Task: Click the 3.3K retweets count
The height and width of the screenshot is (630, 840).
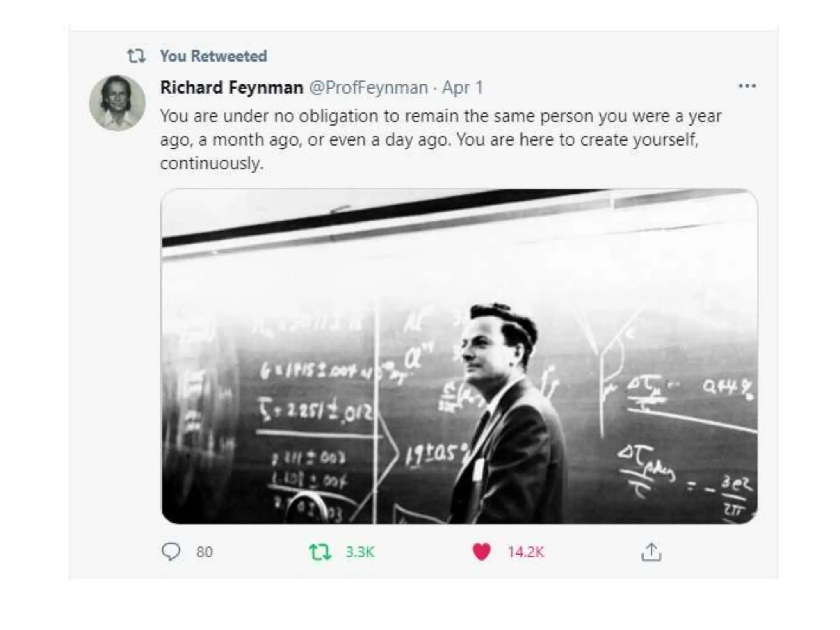Action: pos(360,552)
